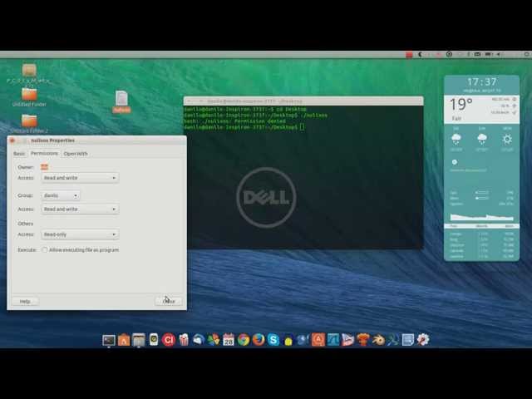Image resolution: width=532 pixels, height=399 pixels.
Task: Open the blue globe icon in the dock
Action: pos(303,340)
